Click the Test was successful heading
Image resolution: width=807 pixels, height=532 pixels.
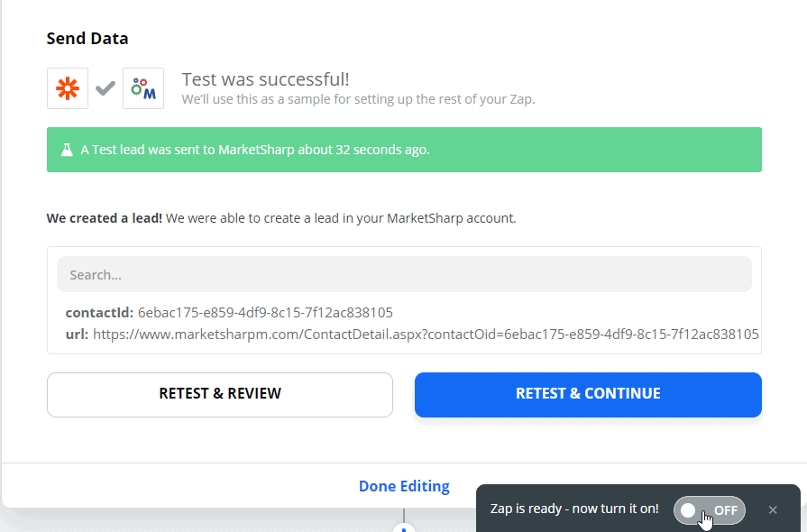[266, 79]
